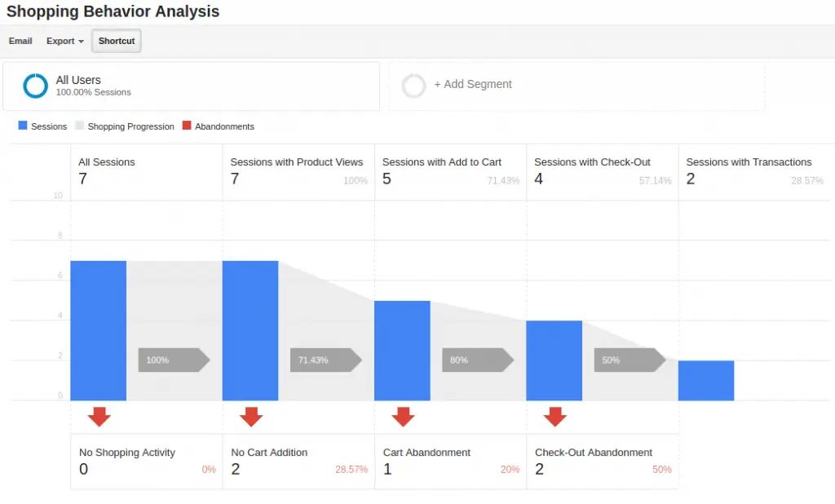Click the 80% progression arrow
This screenshot has width=835, height=504.
click(478, 360)
